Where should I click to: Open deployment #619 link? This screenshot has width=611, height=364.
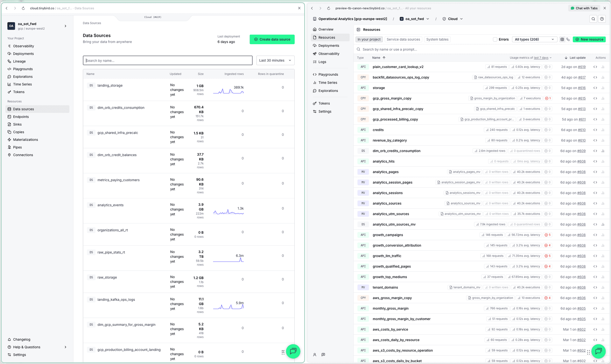[x=582, y=67]
